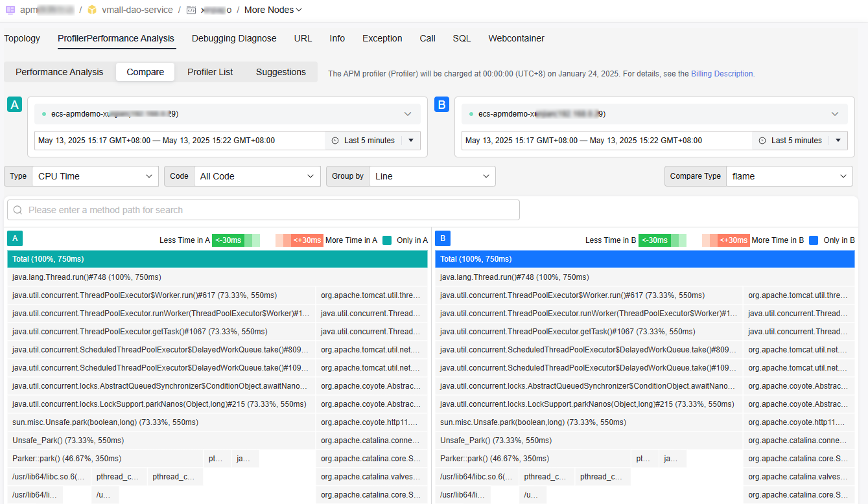The width and height of the screenshot is (868, 504).
Task: Open the Info tab
Action: pyautogui.click(x=337, y=38)
